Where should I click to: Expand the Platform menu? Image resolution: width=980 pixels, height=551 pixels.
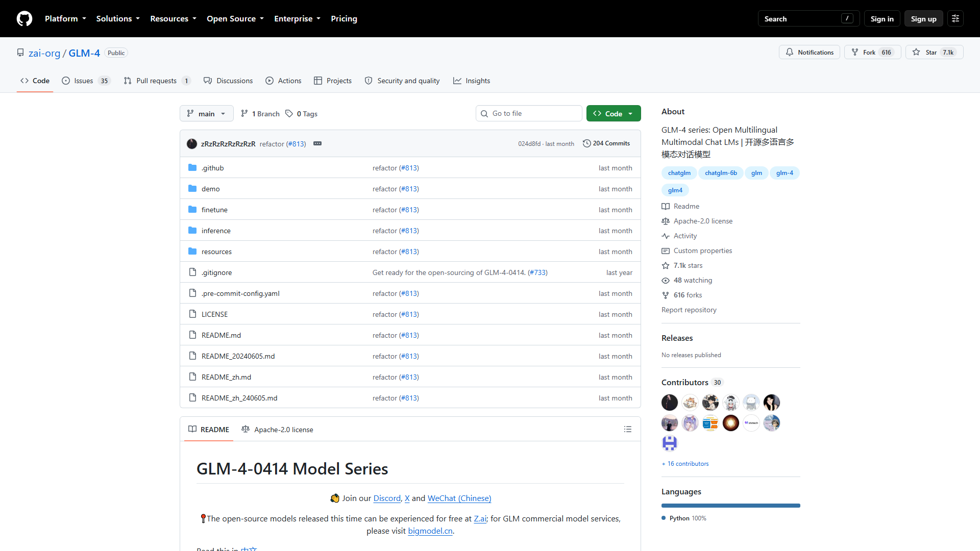point(65,18)
